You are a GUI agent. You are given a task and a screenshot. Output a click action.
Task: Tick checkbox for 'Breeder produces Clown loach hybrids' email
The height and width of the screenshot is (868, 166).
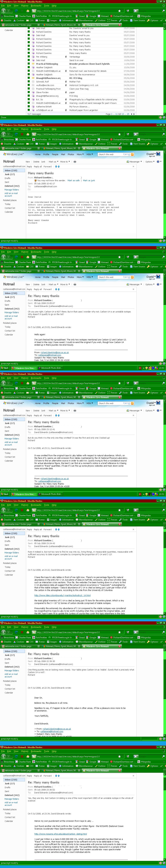[29, 64]
